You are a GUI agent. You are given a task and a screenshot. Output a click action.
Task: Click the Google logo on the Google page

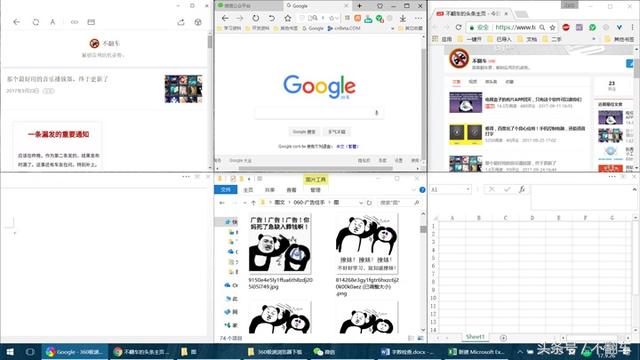[320, 86]
